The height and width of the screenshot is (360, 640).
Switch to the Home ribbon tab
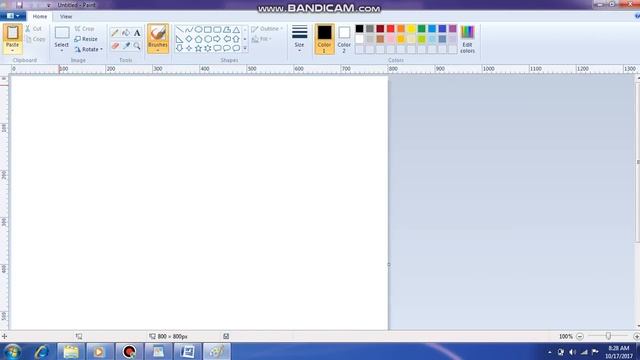point(40,16)
